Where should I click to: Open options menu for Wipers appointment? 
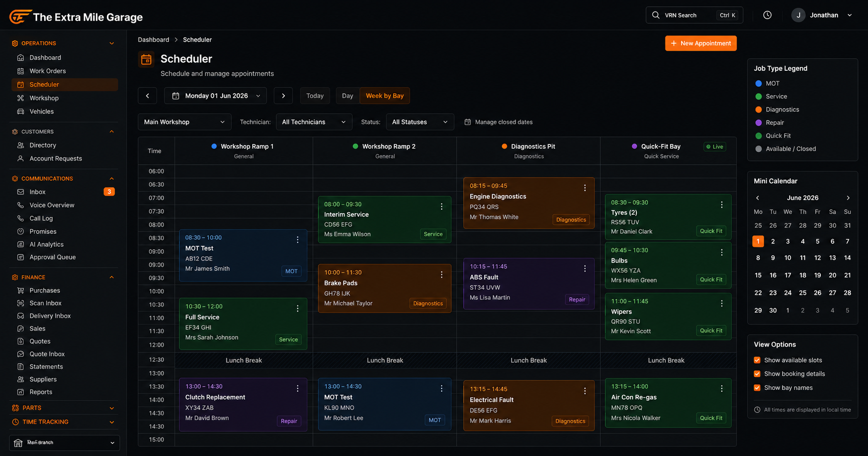[722, 303]
